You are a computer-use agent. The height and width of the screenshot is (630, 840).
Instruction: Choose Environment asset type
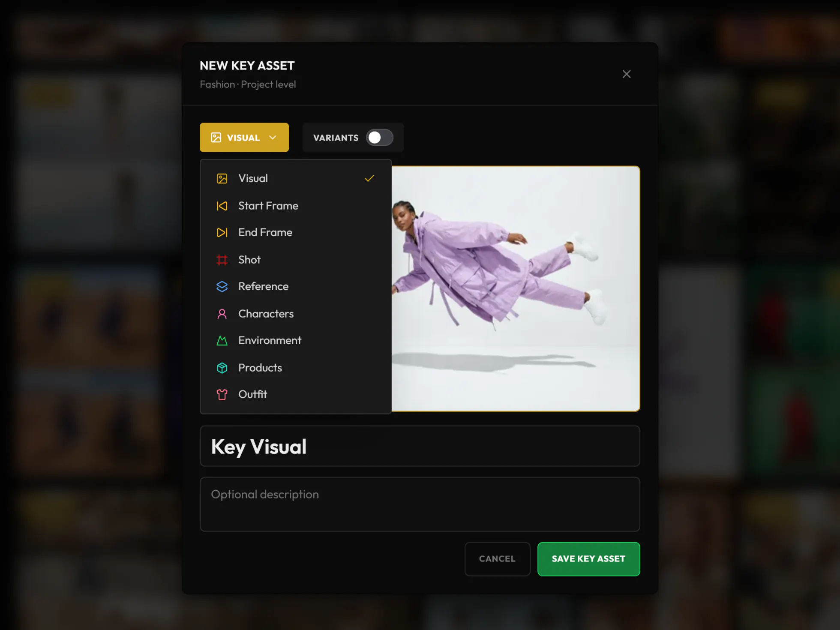click(296, 340)
